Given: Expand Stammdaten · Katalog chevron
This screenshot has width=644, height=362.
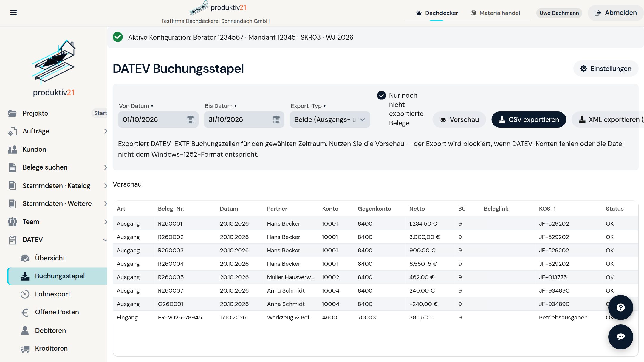Looking at the screenshot, I should pyautogui.click(x=105, y=186).
